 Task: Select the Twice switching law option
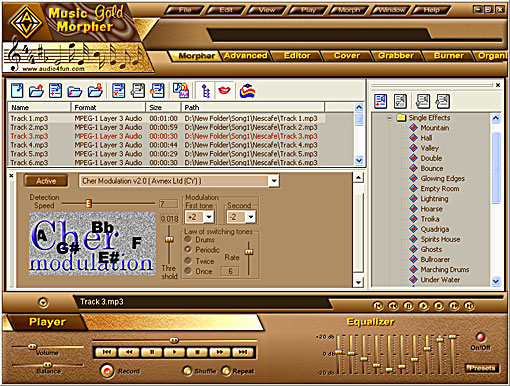[x=188, y=261]
